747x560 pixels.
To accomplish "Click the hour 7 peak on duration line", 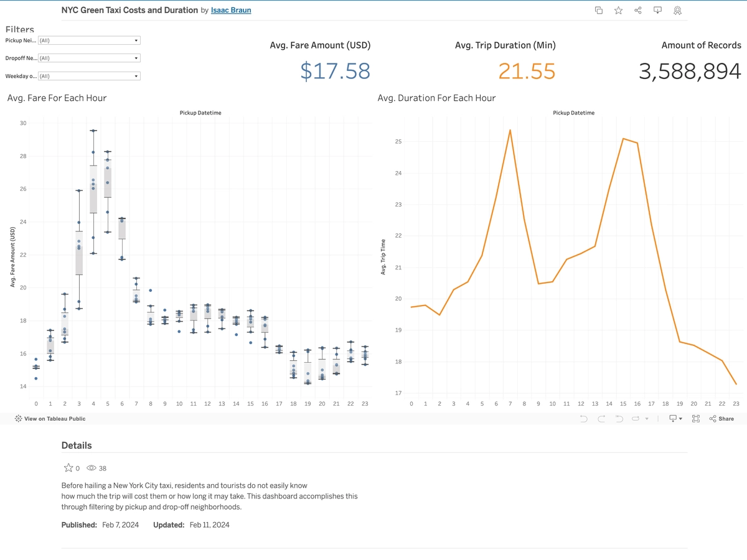I will pos(510,130).
